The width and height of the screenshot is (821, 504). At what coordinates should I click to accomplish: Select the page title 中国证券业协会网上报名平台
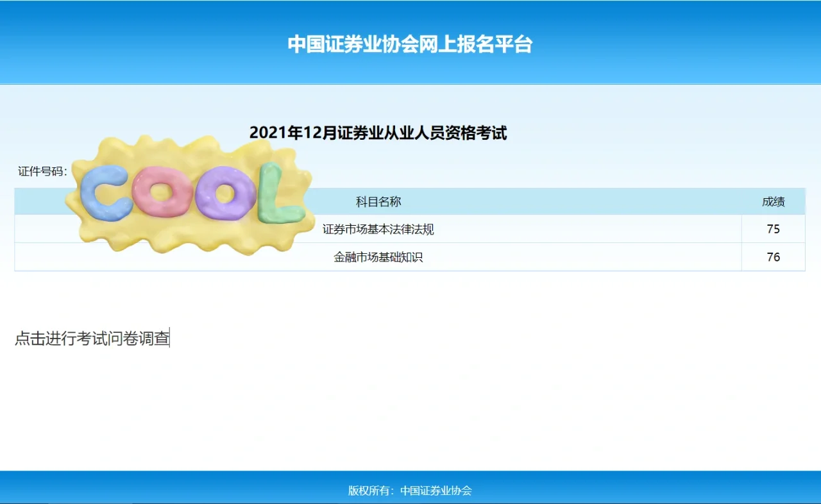pyautogui.click(x=410, y=44)
